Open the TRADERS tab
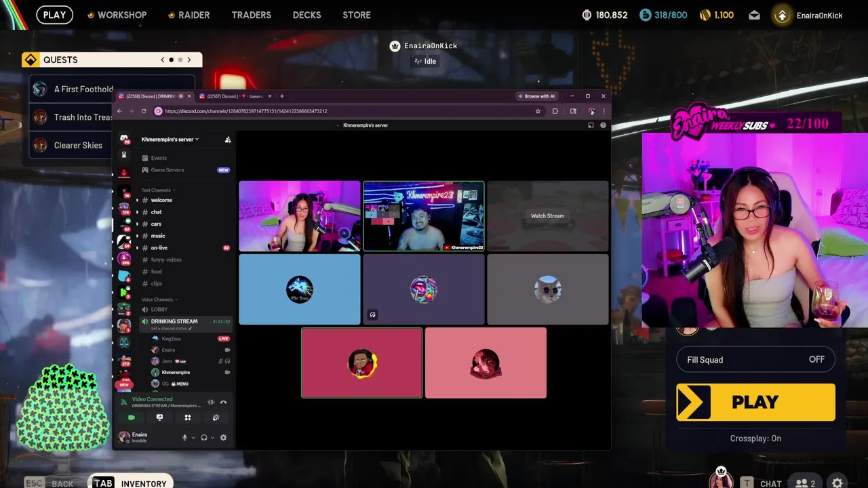The image size is (868, 488). 251,15
